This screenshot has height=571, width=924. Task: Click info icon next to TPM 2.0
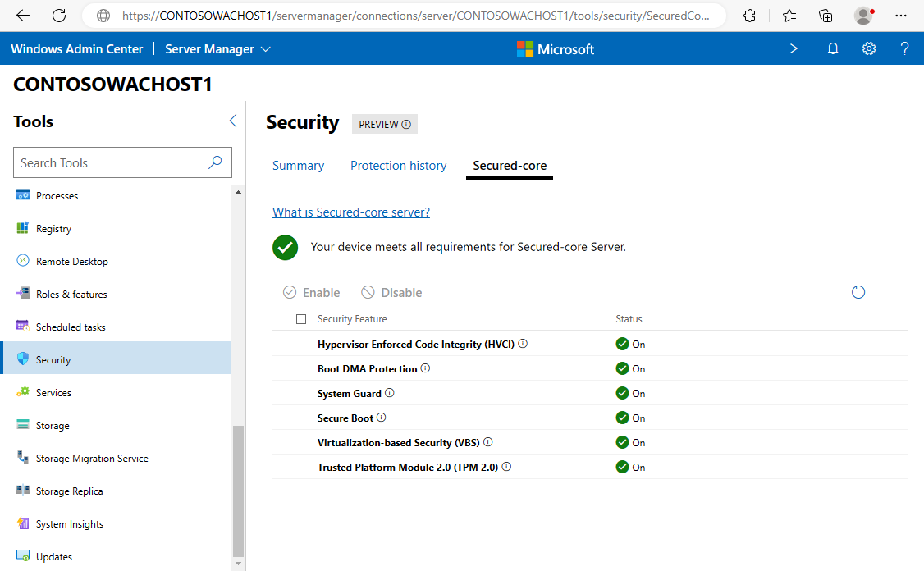(506, 467)
